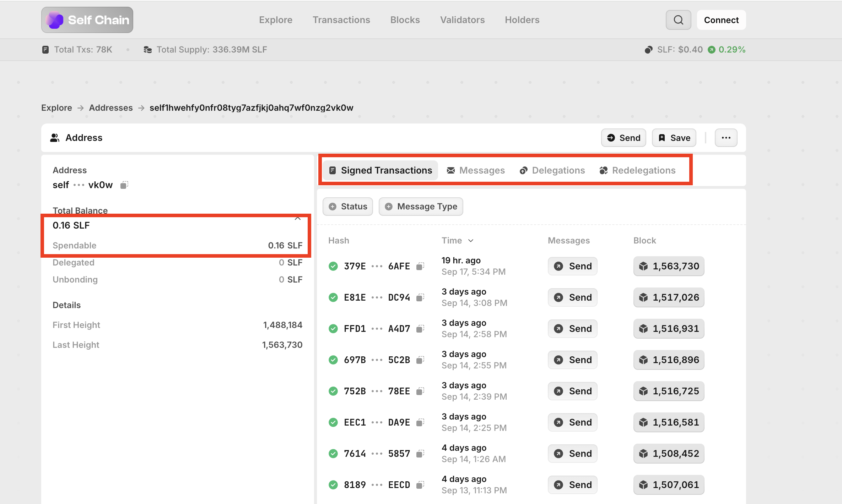Viewport: 842px width, 504px height.
Task: Open block 1,516,581
Action: [669, 422]
